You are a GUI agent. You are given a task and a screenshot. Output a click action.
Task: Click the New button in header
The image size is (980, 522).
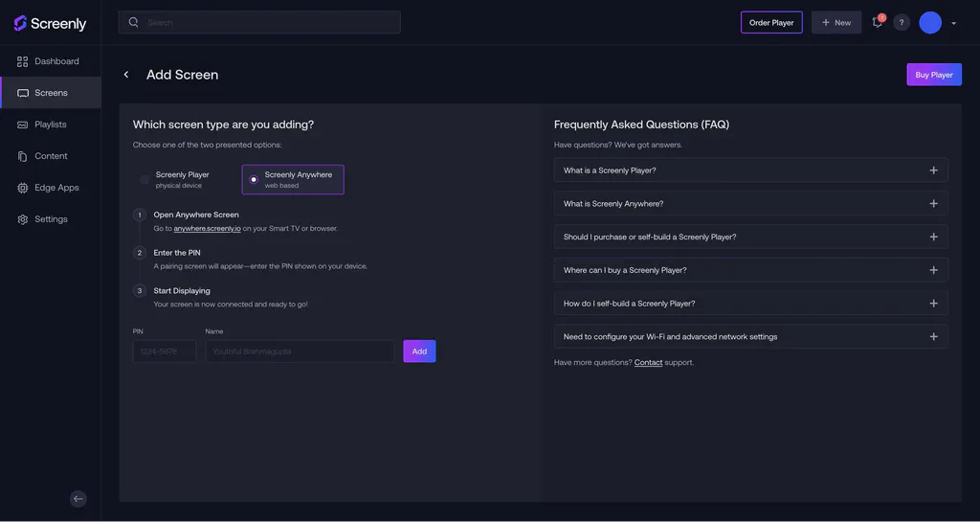point(836,22)
